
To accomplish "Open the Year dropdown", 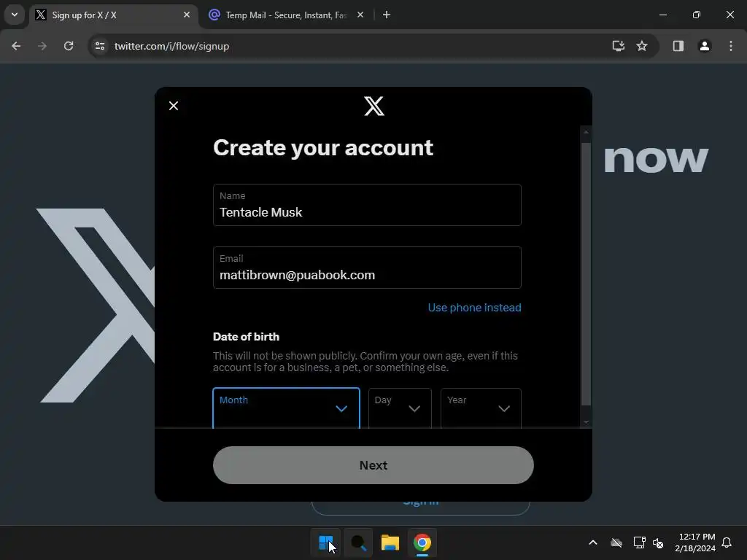I will tap(481, 408).
